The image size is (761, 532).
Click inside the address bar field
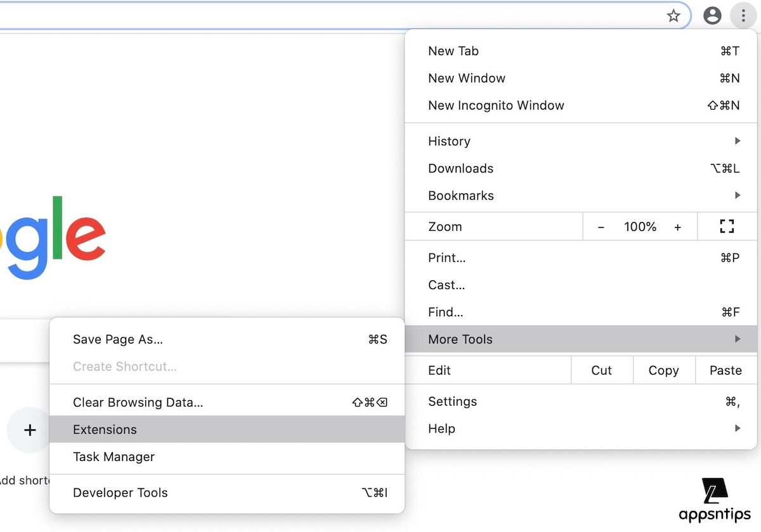click(317, 16)
